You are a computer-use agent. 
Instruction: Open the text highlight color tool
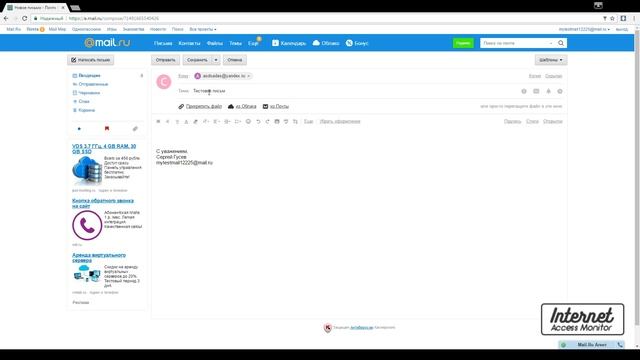pos(196,121)
